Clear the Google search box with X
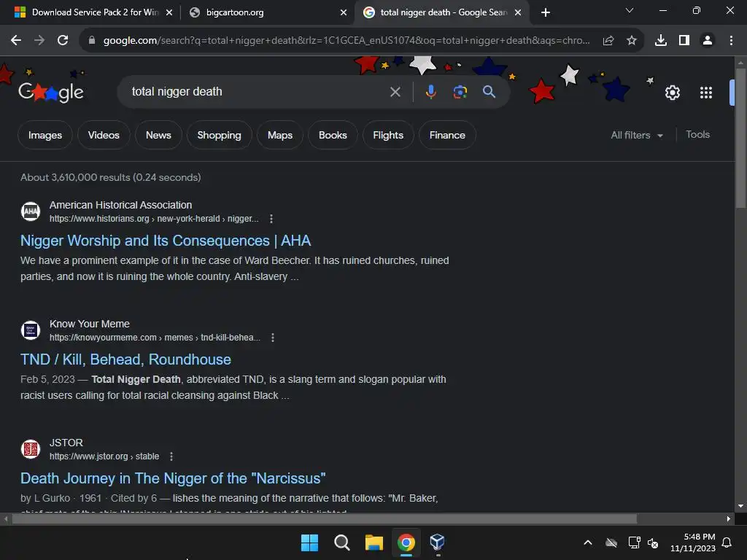The width and height of the screenshot is (747, 560). [x=395, y=92]
